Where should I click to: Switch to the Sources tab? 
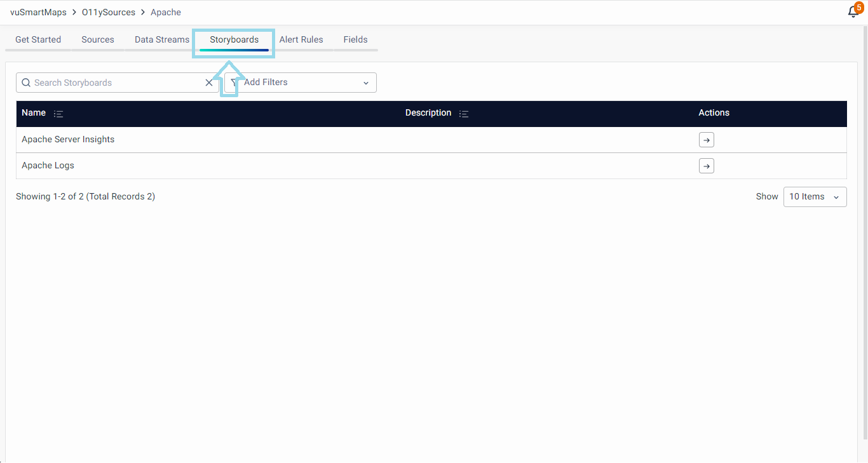(x=98, y=39)
